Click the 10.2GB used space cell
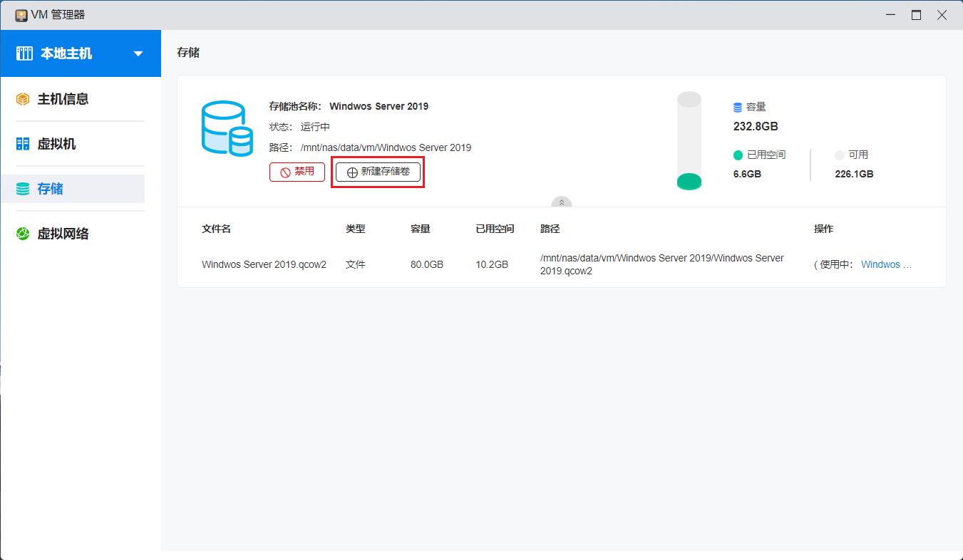The width and height of the screenshot is (963, 560). click(492, 264)
